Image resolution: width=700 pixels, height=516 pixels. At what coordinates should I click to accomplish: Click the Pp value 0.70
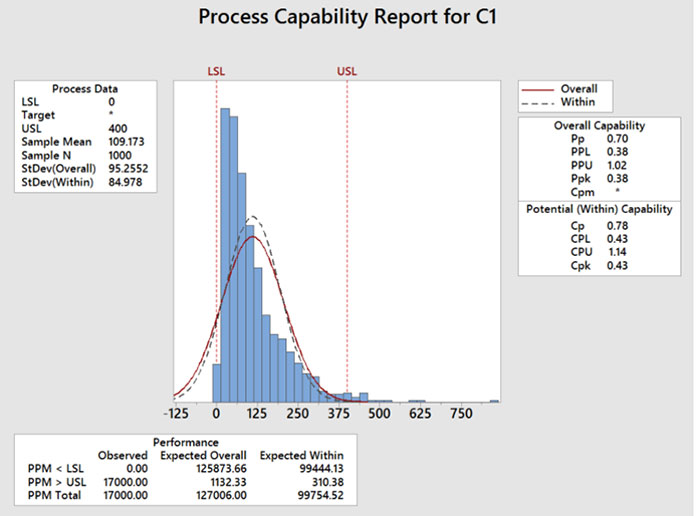pyautogui.click(x=617, y=139)
